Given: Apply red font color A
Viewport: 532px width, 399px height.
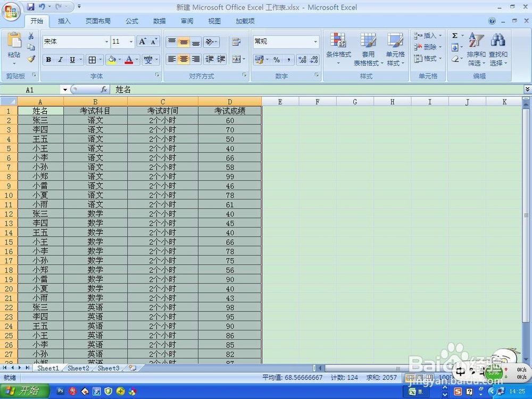Looking at the screenshot, I should tap(129, 60).
